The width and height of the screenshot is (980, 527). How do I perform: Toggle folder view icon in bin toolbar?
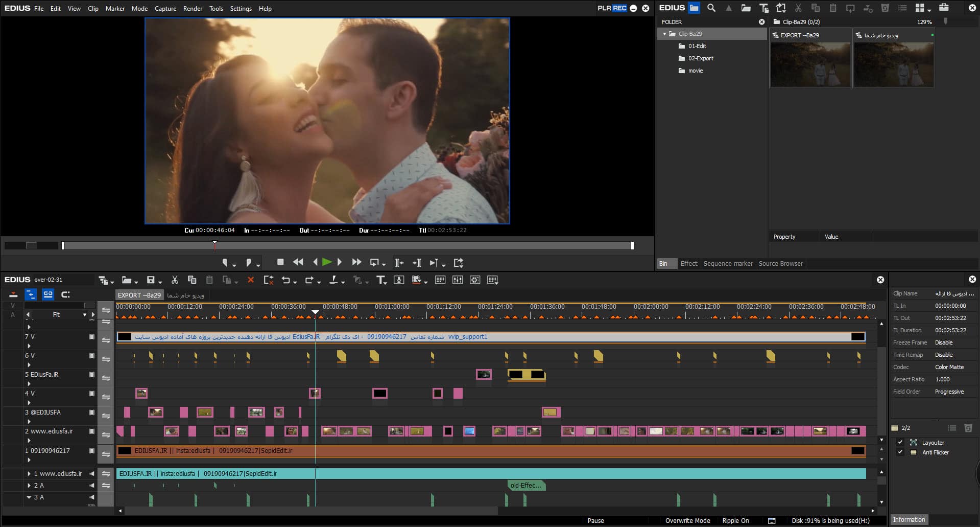pyautogui.click(x=694, y=8)
